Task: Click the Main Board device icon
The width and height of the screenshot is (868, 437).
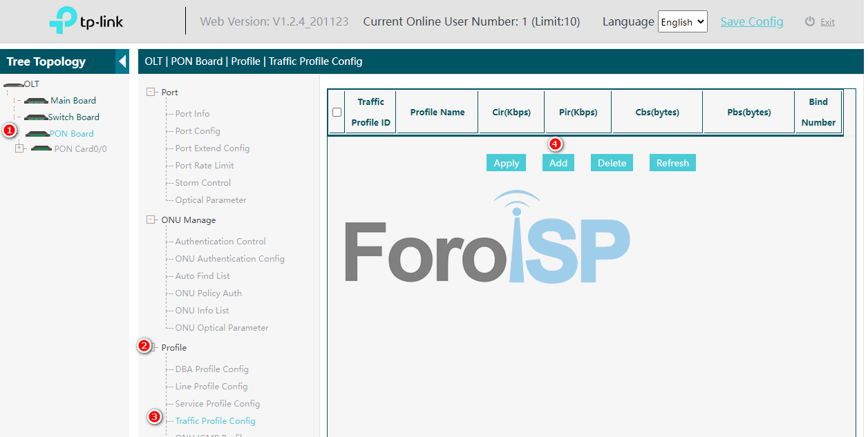Action: 37,101
